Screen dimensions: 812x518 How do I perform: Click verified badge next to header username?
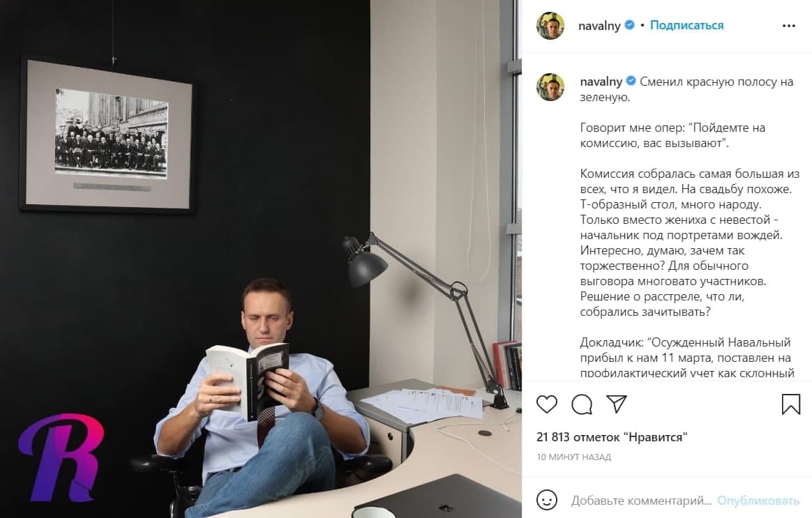click(x=630, y=25)
